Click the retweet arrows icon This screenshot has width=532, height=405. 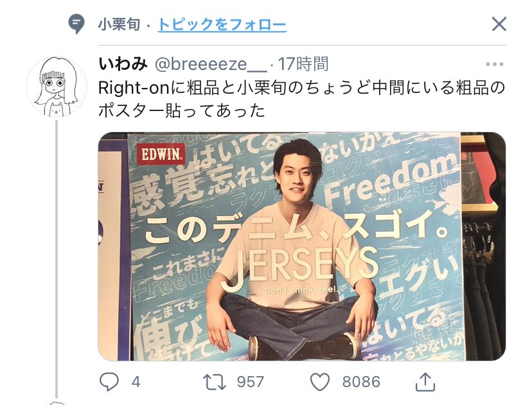(x=215, y=382)
